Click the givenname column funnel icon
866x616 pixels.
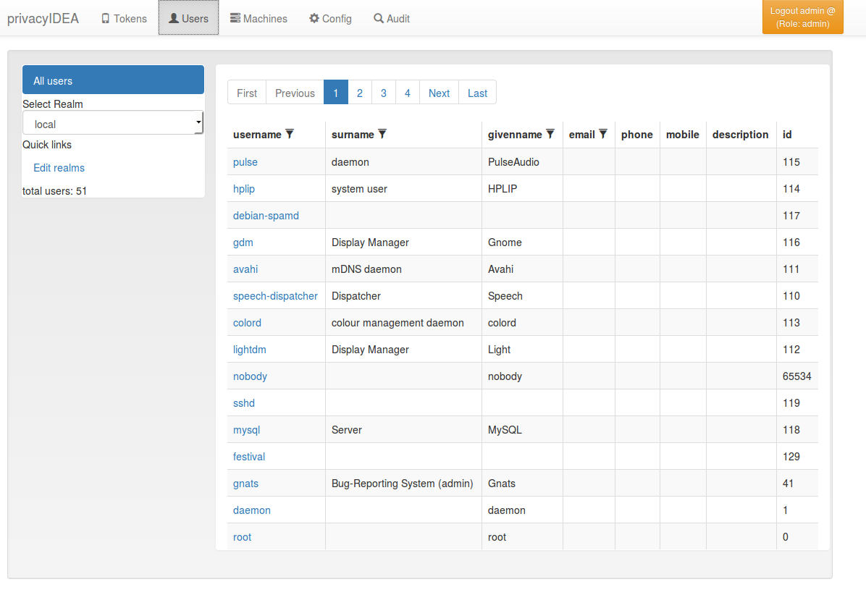(x=550, y=134)
